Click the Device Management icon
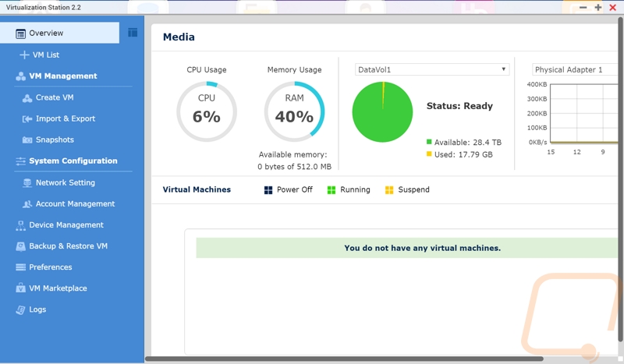 pos(20,225)
